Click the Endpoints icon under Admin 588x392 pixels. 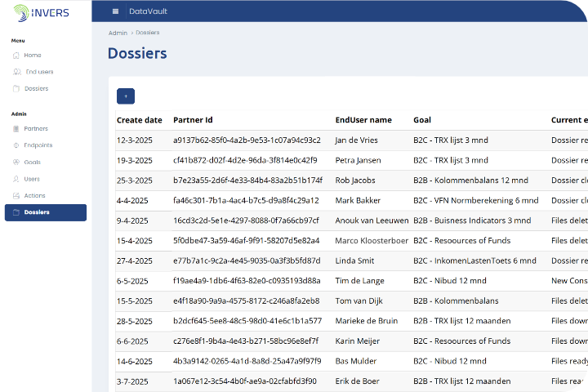tap(16, 145)
